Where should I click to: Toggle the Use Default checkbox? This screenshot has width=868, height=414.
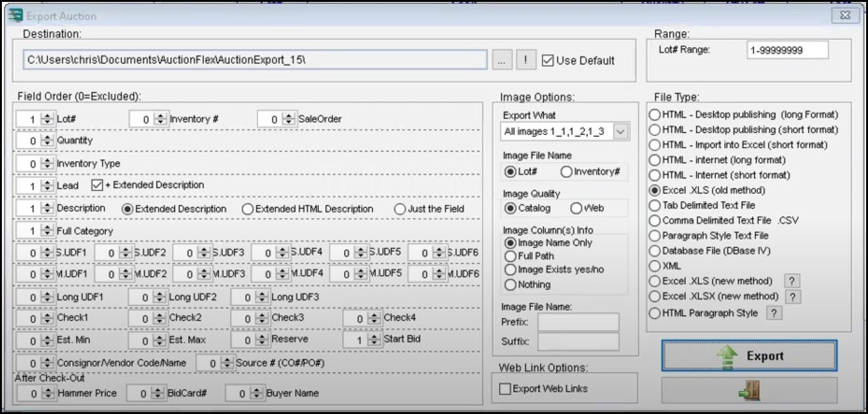pos(548,60)
